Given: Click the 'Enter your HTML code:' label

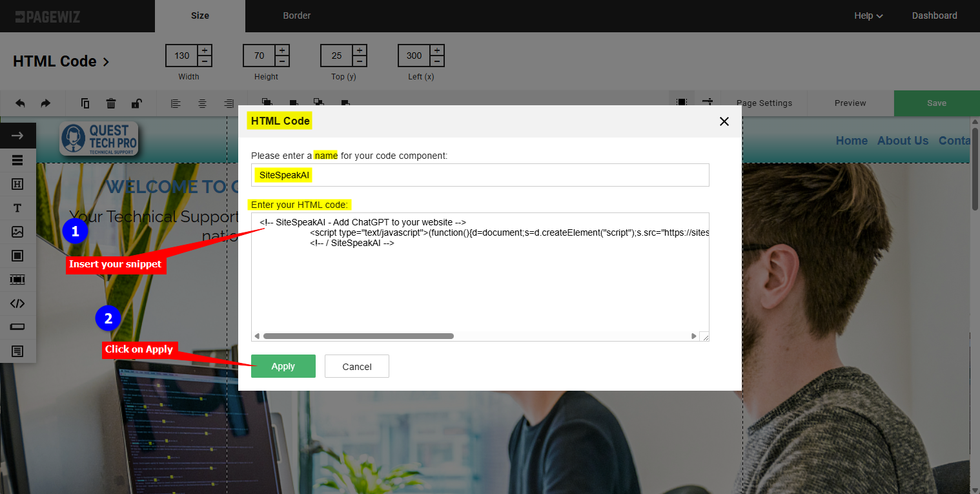Looking at the screenshot, I should (x=300, y=205).
